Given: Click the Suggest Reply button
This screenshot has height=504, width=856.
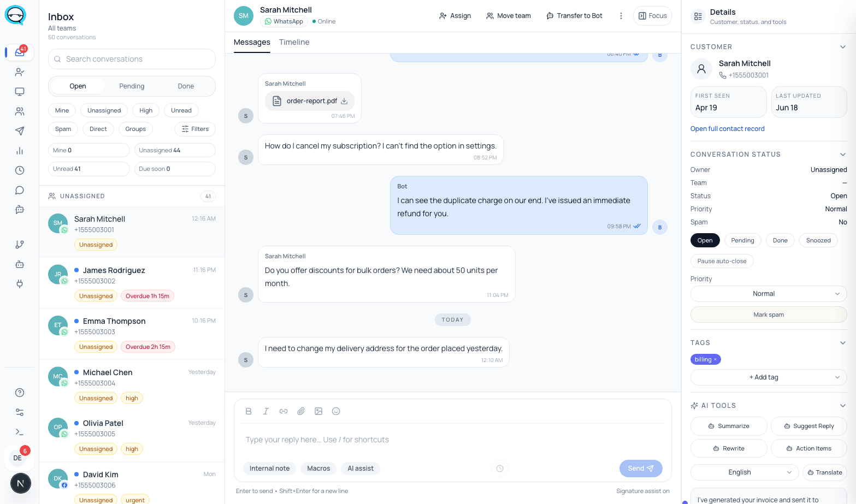Looking at the screenshot, I should 809,426.
